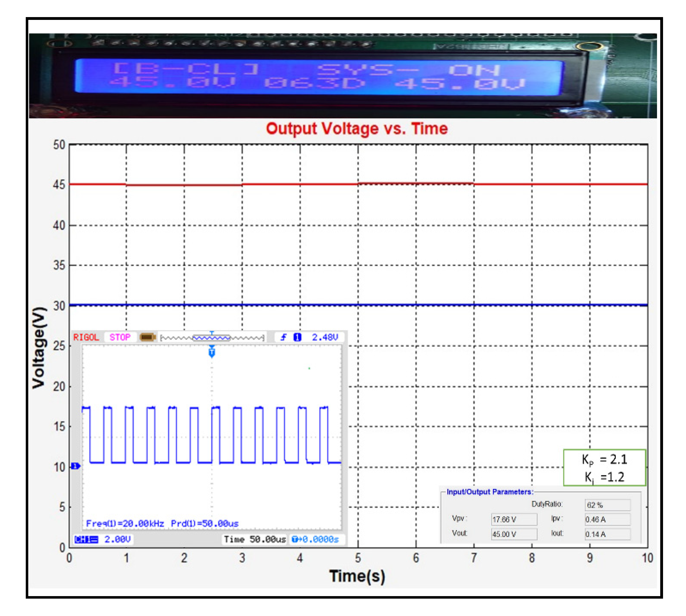Click the waveform memory position bar

pyautogui.click(x=212, y=338)
